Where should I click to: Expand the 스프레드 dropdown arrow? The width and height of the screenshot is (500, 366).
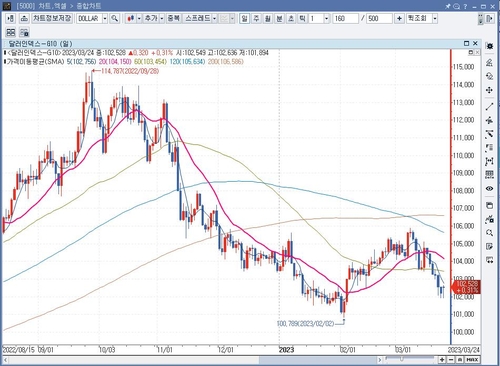(x=214, y=18)
